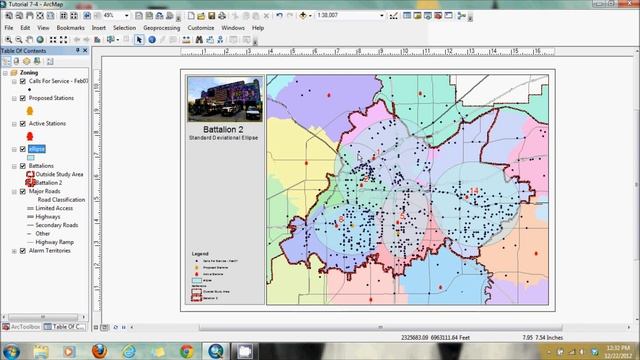The image size is (640, 360).
Task: Toggle the Battalions layer checkbox
Action: (x=23, y=166)
